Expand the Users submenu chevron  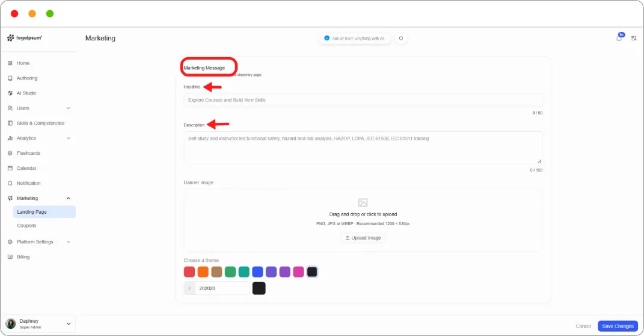(x=68, y=108)
